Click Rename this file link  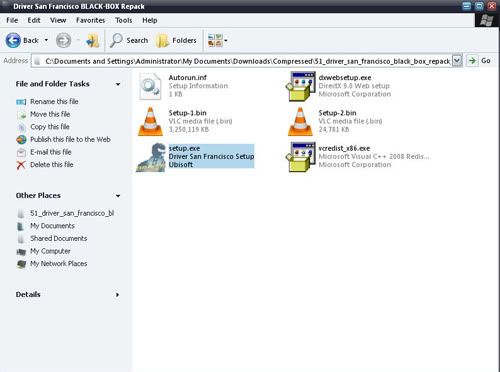54,101
